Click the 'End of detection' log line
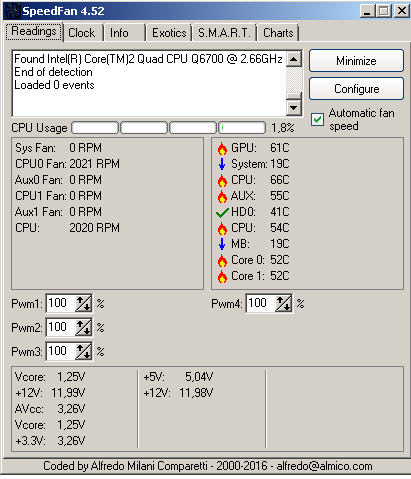The height and width of the screenshot is (479, 411). (53, 72)
